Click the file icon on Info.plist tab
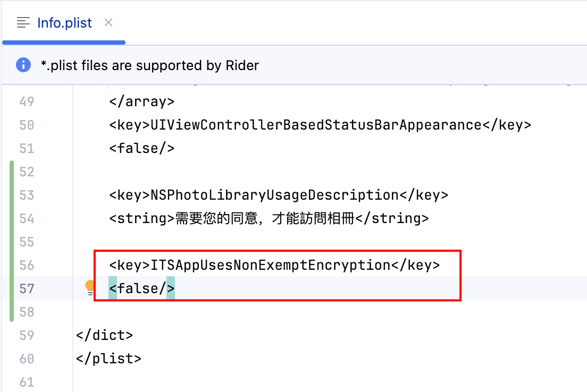Screen dimensions: 587x392 [x=23, y=23]
